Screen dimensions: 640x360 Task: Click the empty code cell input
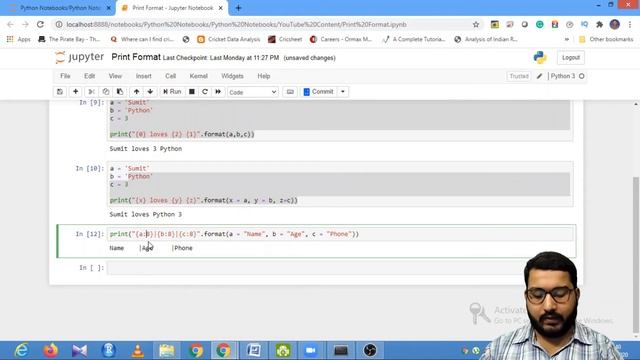[x=340, y=268]
